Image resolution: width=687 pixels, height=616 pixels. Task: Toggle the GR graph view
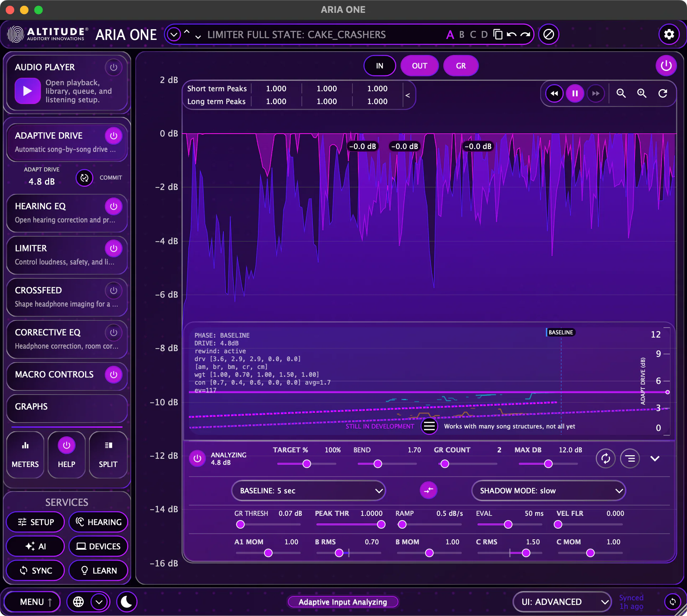click(461, 66)
